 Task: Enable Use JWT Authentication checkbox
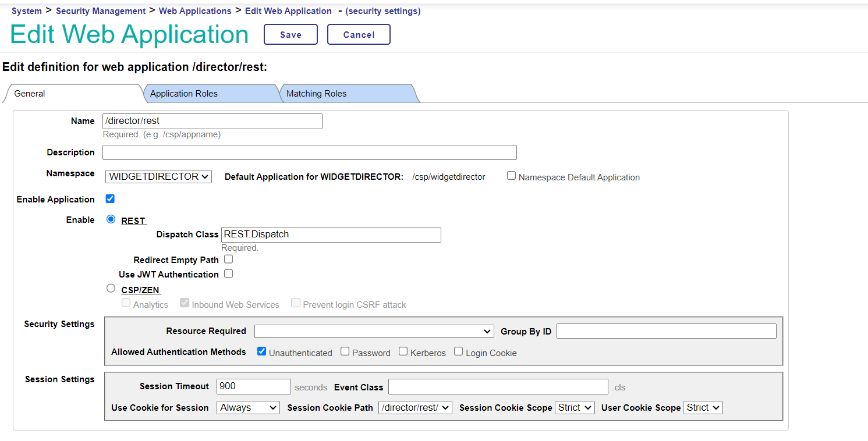229,273
